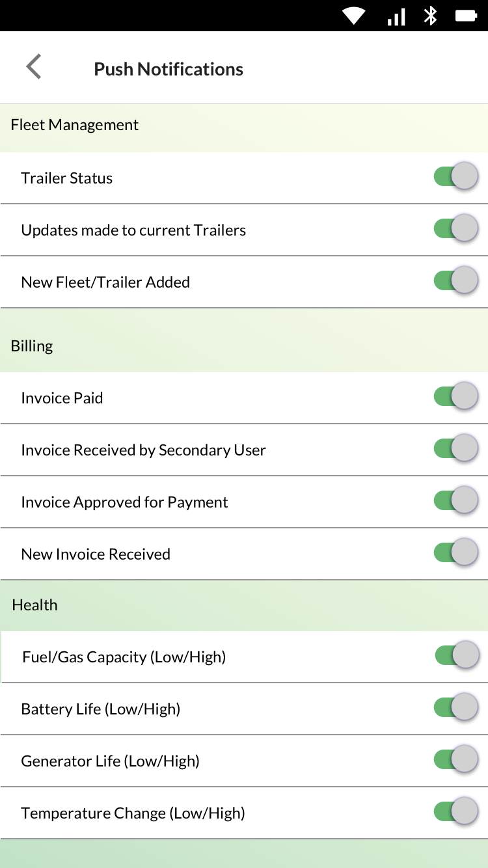Tap the battery icon in status bar
The height and width of the screenshot is (868, 488).
(x=466, y=16)
